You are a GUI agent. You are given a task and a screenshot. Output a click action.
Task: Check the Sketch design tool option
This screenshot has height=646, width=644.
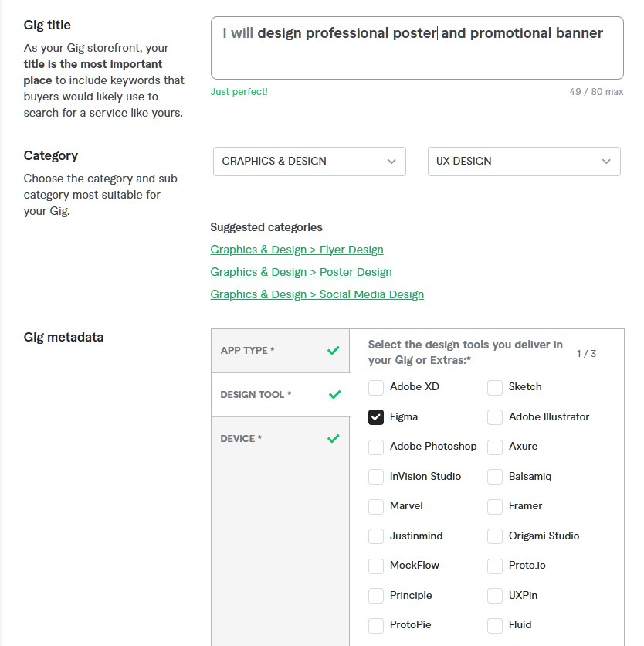pyautogui.click(x=494, y=387)
